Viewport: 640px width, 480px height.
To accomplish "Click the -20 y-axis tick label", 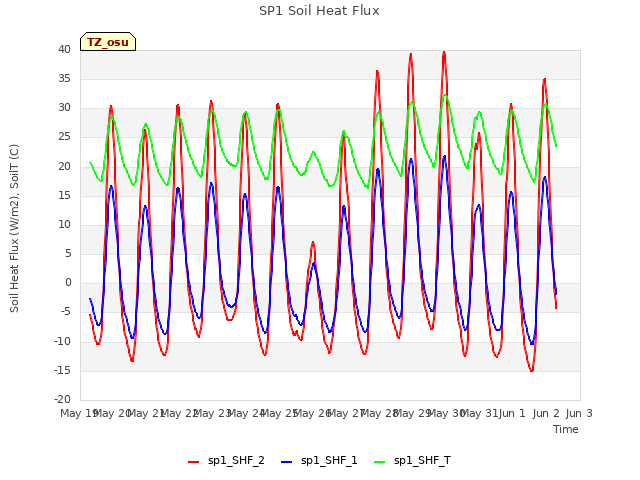I will pyautogui.click(x=62, y=399).
